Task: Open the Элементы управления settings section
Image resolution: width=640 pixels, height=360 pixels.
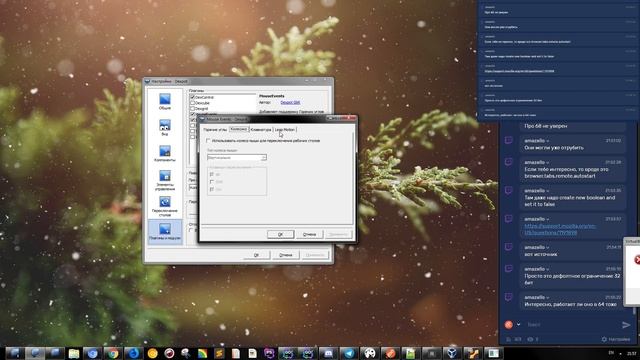Action: pos(165,180)
